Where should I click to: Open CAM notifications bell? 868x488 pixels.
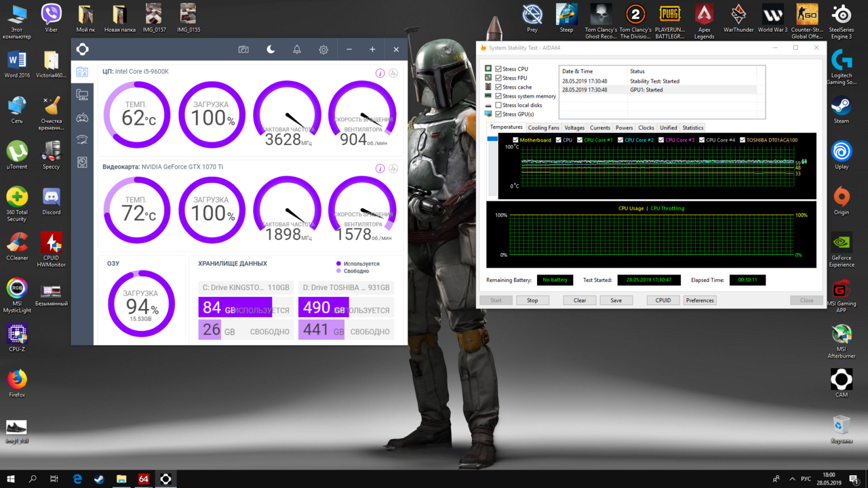pos(297,49)
